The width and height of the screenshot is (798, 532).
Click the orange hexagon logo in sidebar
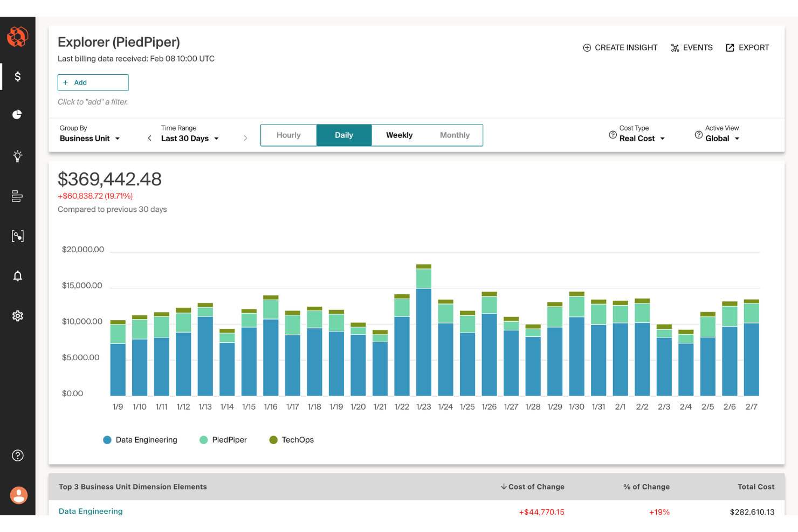(x=17, y=37)
